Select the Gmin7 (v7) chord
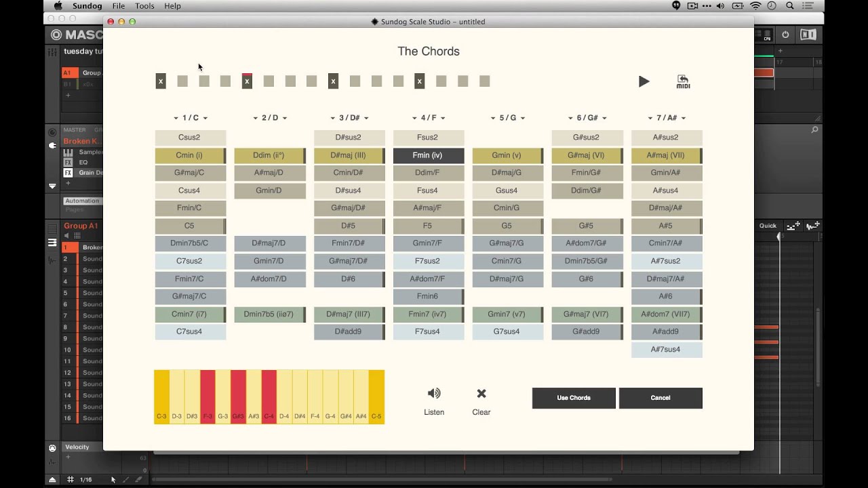868x488 pixels. coord(507,314)
